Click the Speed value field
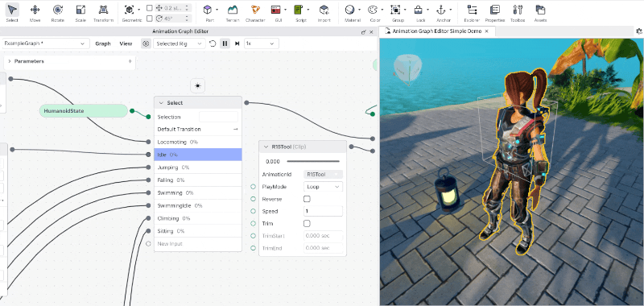 pyautogui.click(x=324, y=211)
